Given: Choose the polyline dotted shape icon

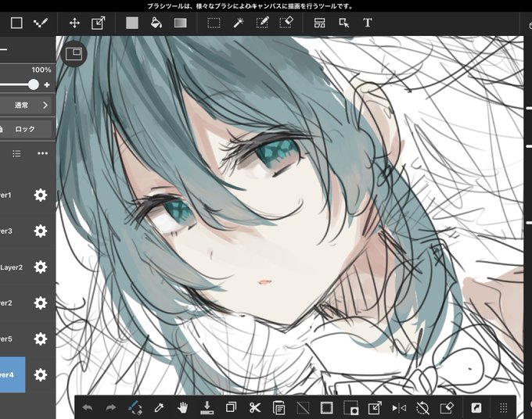Looking at the screenshot, I should point(41,23).
